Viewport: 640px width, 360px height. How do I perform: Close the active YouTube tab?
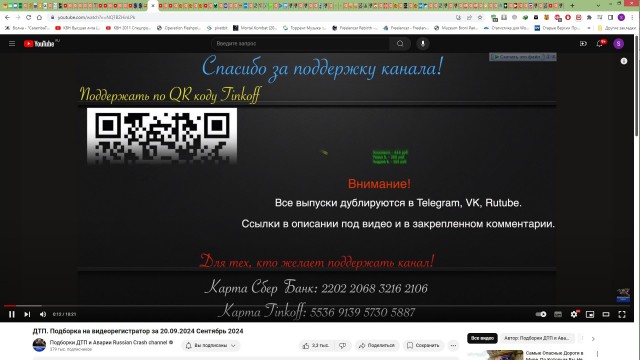click(153, 6)
